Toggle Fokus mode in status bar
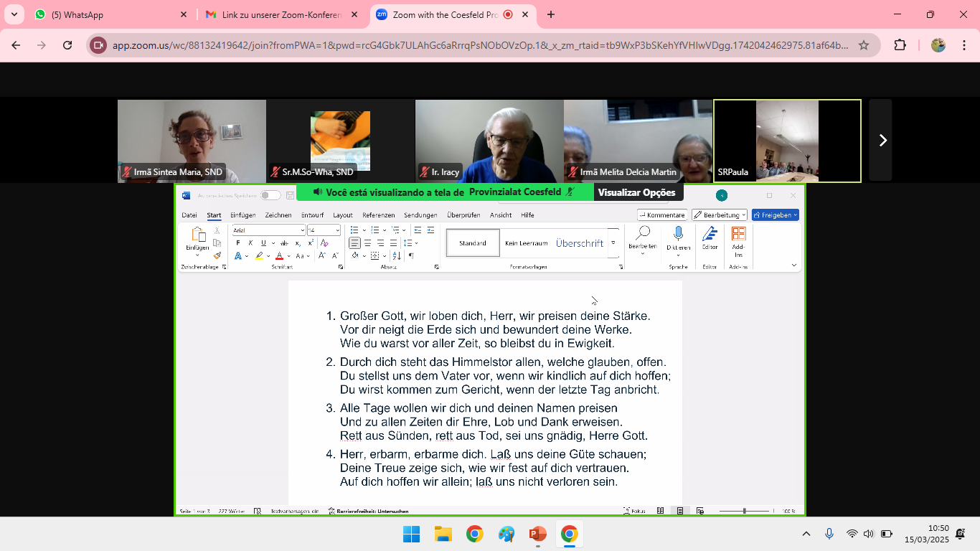The height and width of the screenshot is (551, 980). [634, 511]
